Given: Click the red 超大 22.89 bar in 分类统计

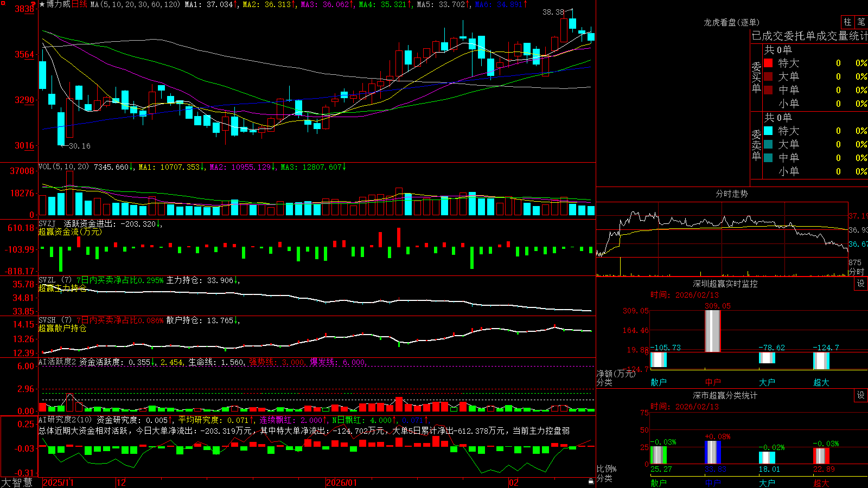Looking at the screenshot, I should click(x=821, y=456).
